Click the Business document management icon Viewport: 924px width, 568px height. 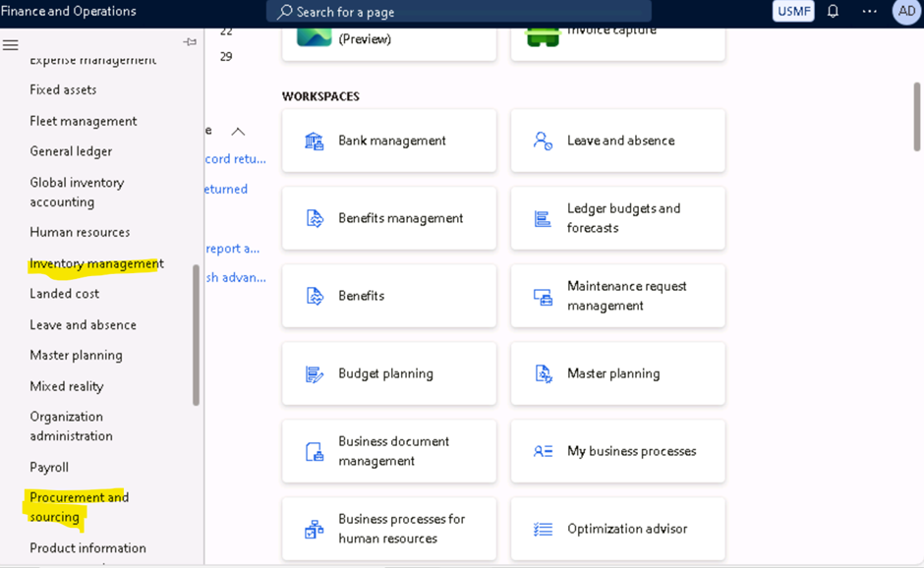coord(315,452)
